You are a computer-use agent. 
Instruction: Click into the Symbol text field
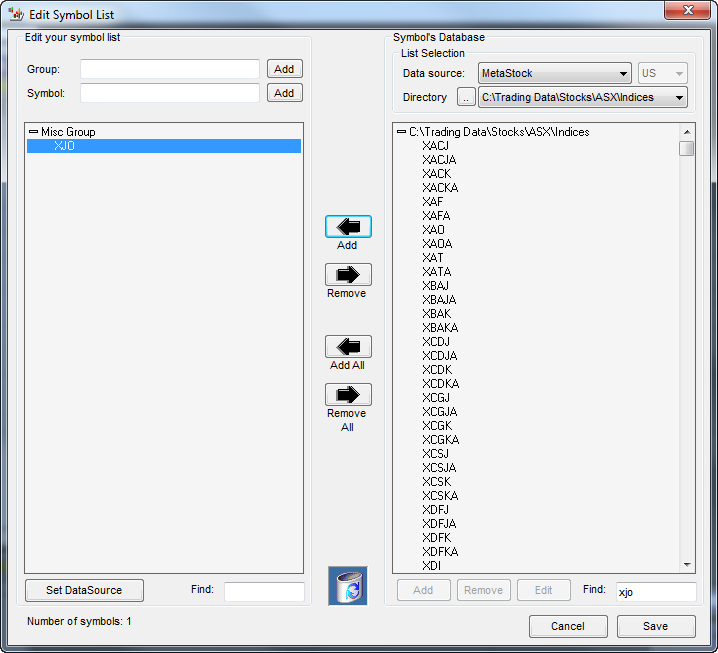[169, 93]
